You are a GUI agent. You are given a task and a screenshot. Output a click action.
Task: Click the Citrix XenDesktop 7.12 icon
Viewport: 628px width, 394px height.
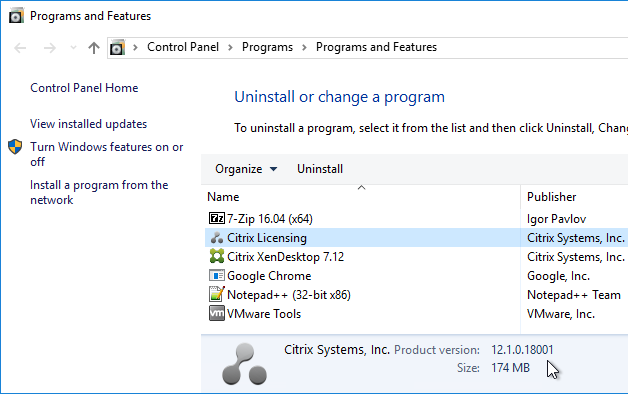pos(217,256)
